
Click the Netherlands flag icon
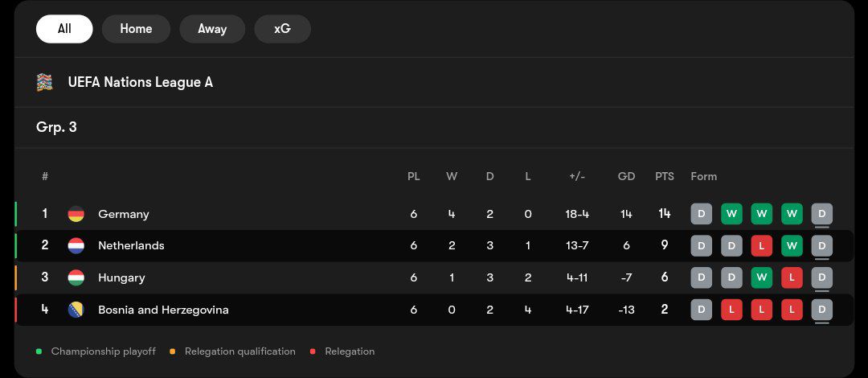click(x=76, y=245)
